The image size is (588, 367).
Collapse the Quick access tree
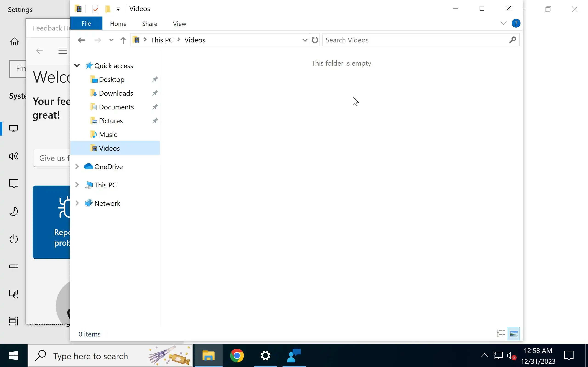pos(77,66)
